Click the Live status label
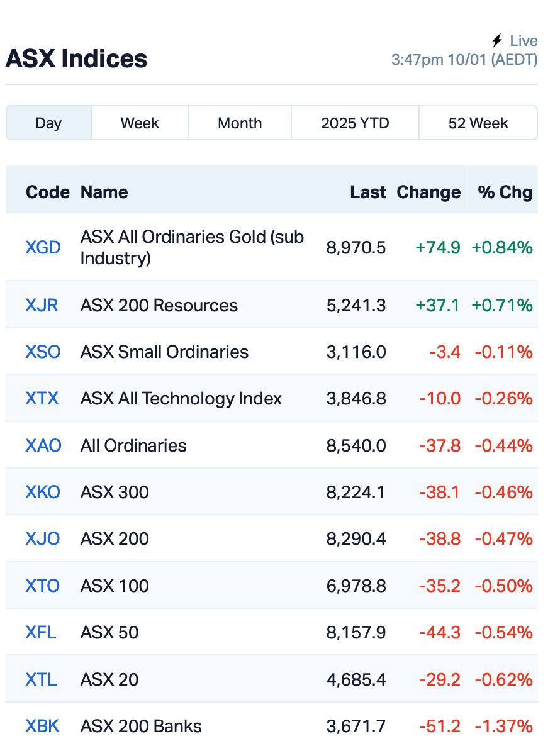The height and width of the screenshot is (746, 560). (x=524, y=41)
